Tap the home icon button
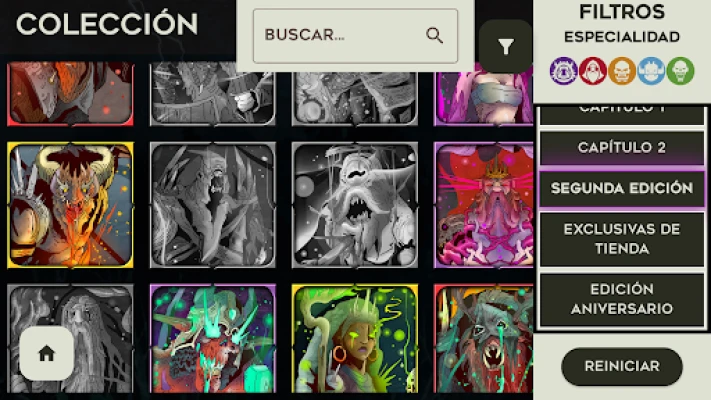The width and height of the screenshot is (711, 400). click(x=46, y=353)
